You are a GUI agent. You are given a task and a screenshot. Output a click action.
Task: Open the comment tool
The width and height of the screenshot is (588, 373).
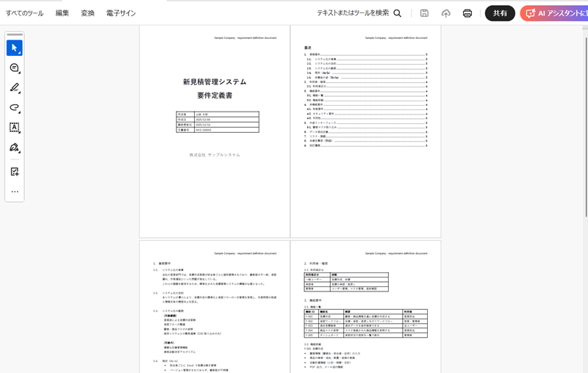click(x=15, y=68)
